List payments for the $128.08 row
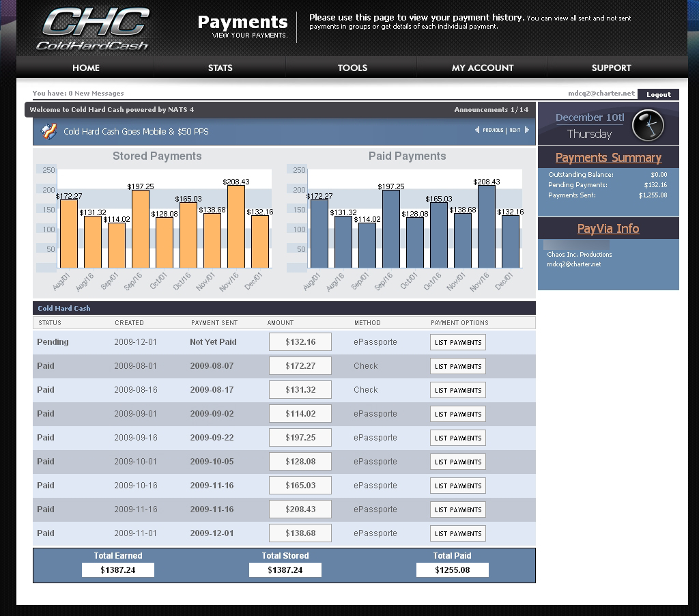The width and height of the screenshot is (699, 616). coord(458,462)
